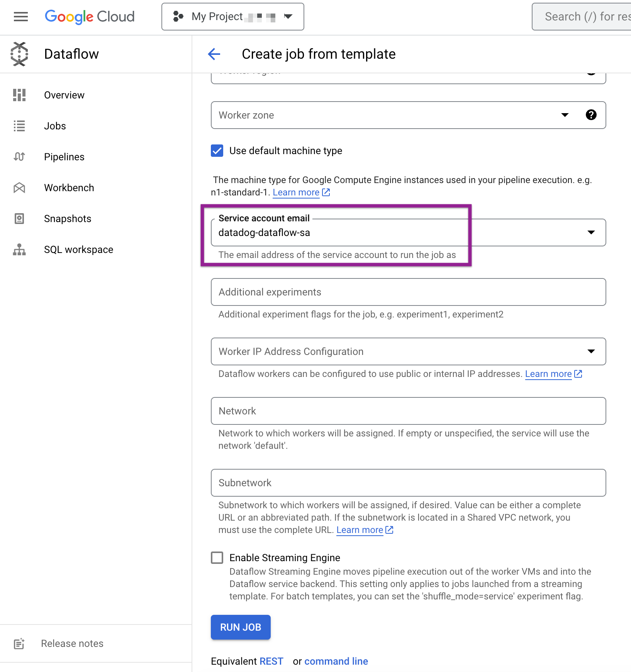Open the SQL workspace menu item
Image resolution: width=631 pixels, height=672 pixels.
pyautogui.click(x=78, y=249)
